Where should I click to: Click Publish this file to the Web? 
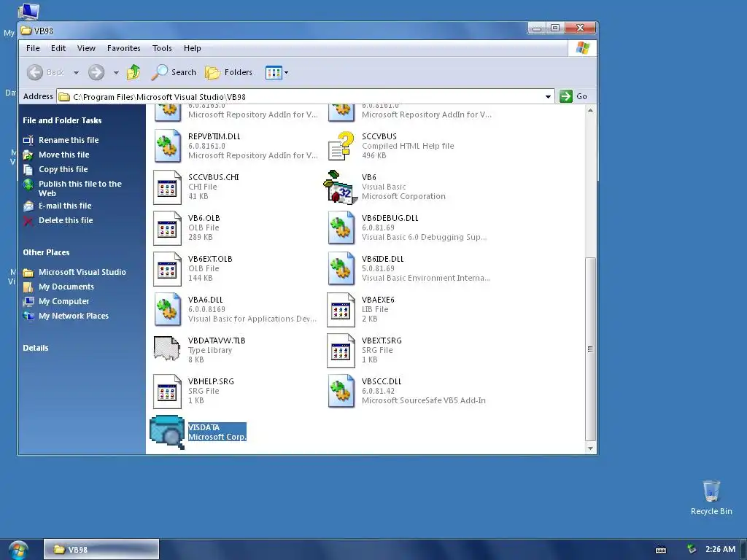pyautogui.click(x=80, y=189)
